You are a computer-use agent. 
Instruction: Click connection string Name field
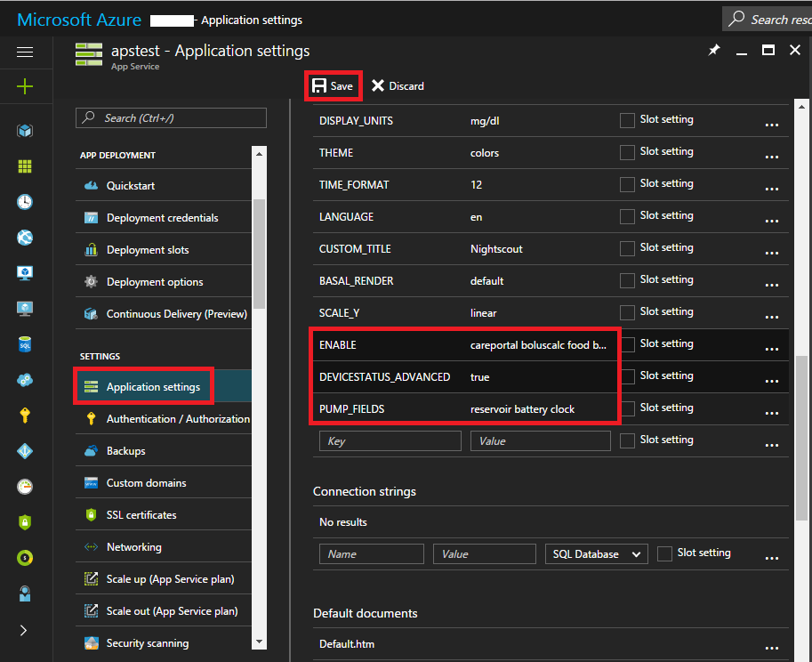(371, 553)
